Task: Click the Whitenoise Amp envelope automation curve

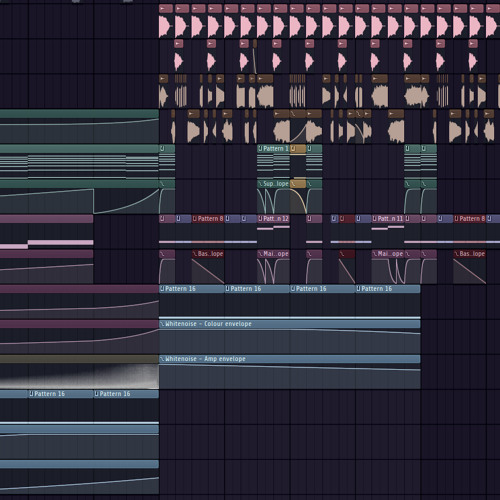Action: point(290,367)
